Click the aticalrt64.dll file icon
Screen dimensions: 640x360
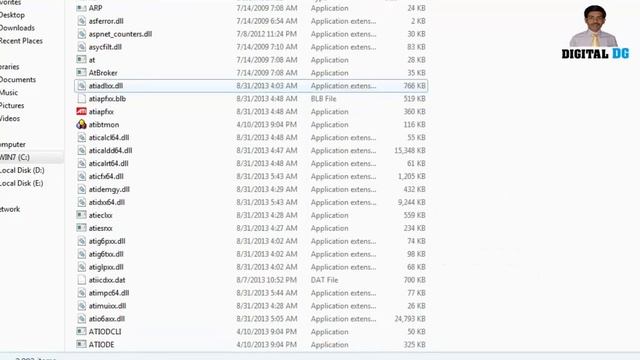tap(81, 163)
